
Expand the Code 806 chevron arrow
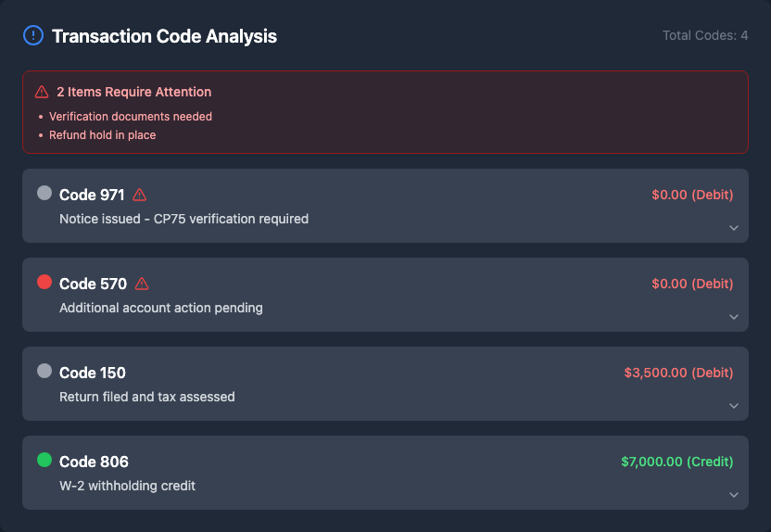tap(733, 495)
